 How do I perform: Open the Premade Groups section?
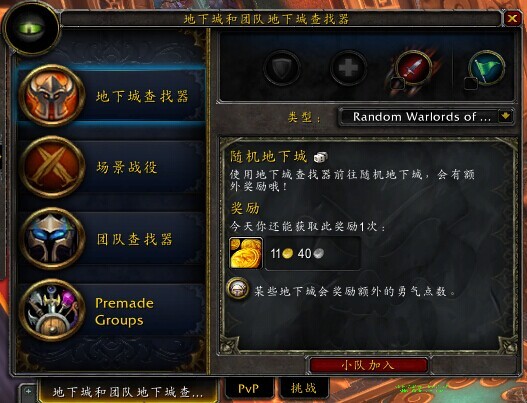coord(112,311)
